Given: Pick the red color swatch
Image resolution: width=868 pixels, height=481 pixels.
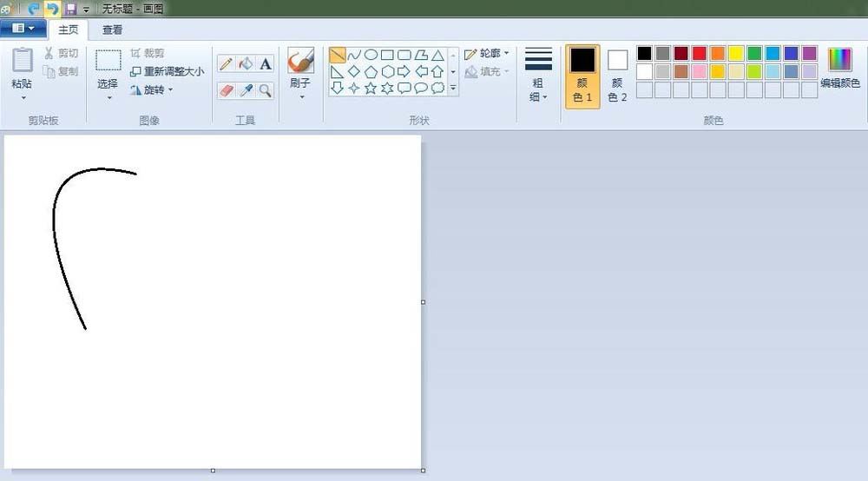Looking at the screenshot, I should [699, 53].
